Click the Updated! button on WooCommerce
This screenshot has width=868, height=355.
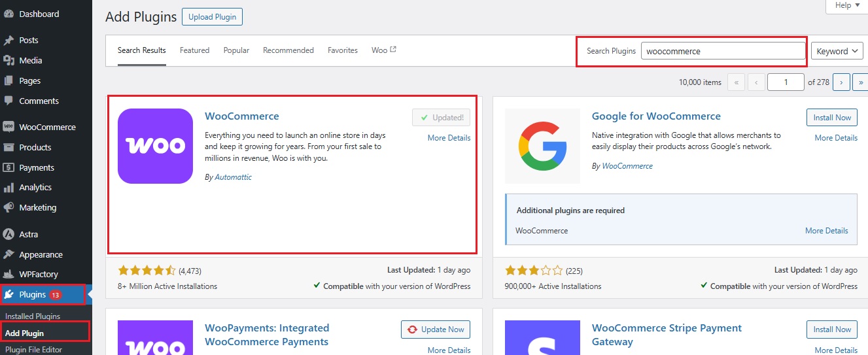coord(441,118)
